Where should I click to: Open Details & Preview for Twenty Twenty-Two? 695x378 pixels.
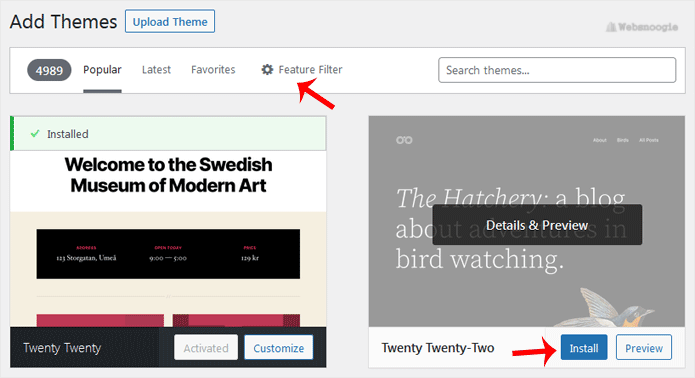pos(537,225)
